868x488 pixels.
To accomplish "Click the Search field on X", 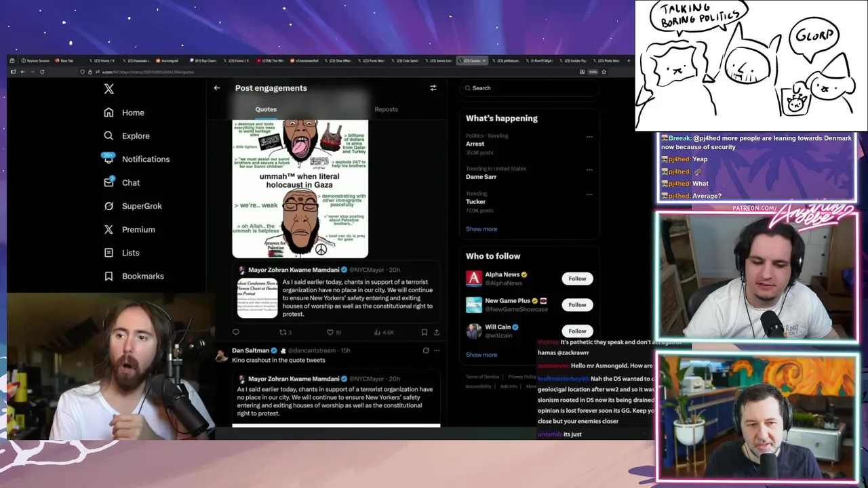I will click(529, 87).
